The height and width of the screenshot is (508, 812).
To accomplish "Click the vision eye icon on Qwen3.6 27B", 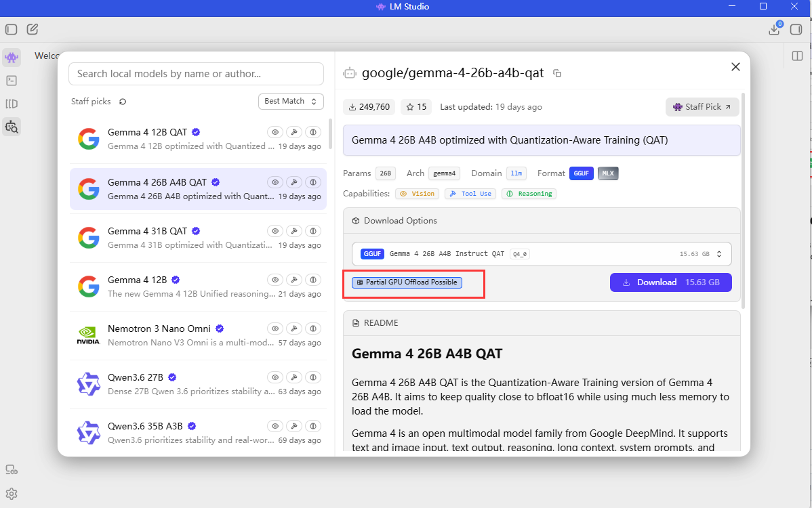I will click(x=275, y=377).
